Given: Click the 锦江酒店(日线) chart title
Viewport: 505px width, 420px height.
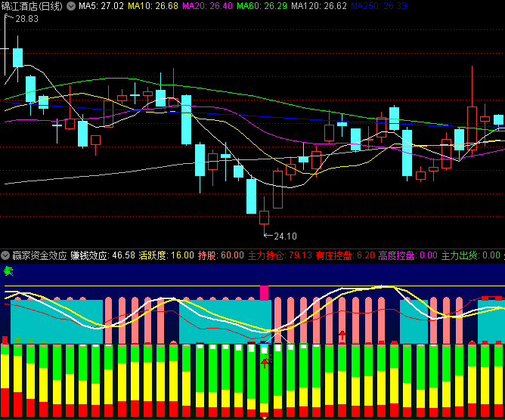Looking at the screenshot, I should [32, 6].
